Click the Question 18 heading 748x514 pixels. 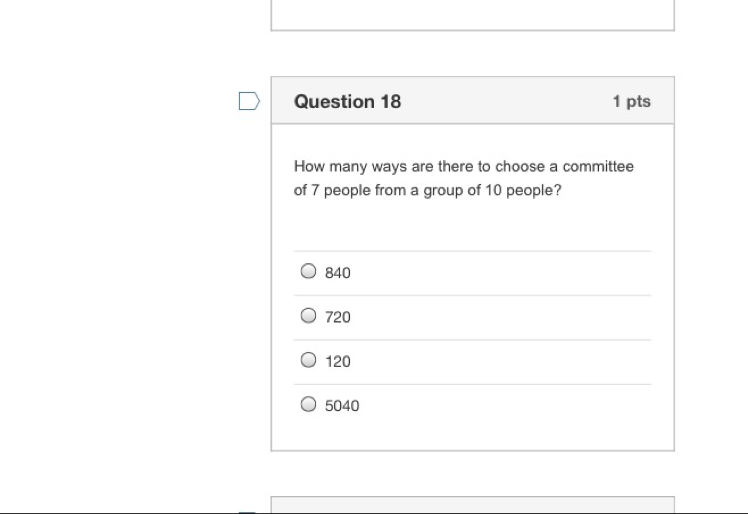347,101
